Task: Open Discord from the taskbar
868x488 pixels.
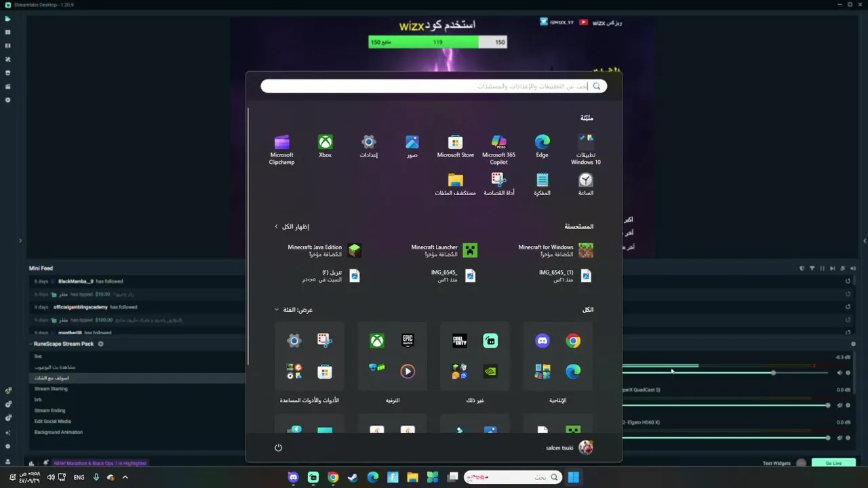Action: [x=293, y=477]
